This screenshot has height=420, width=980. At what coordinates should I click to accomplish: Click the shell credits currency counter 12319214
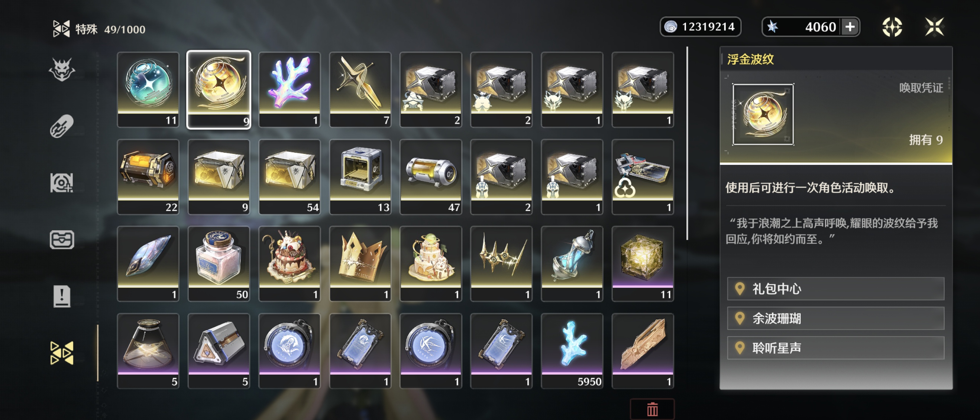tap(701, 27)
